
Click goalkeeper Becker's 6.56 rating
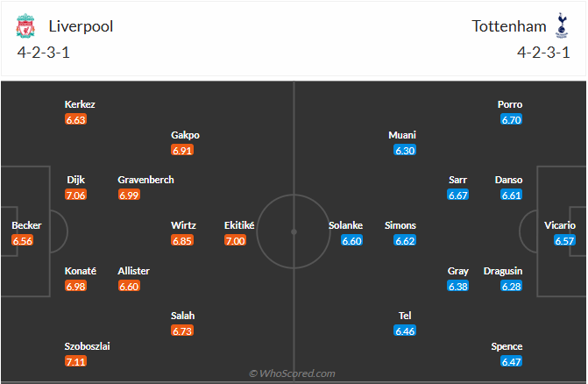tap(23, 240)
